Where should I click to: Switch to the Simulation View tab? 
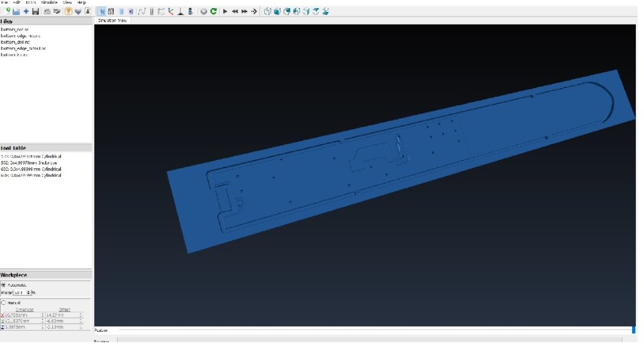click(112, 20)
